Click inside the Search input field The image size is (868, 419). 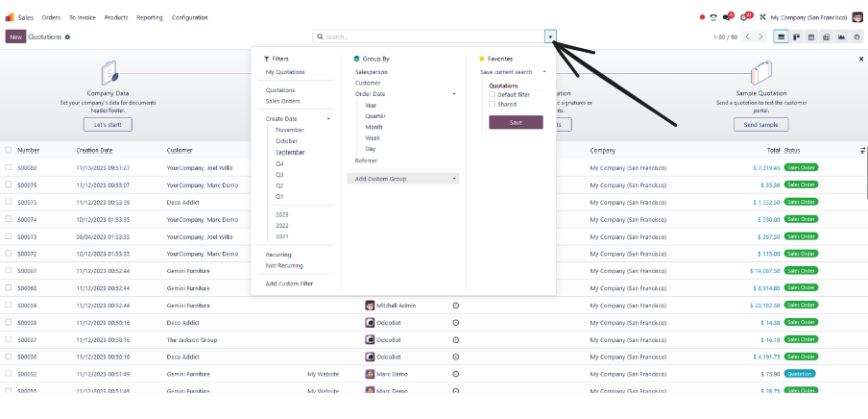pyautogui.click(x=429, y=37)
